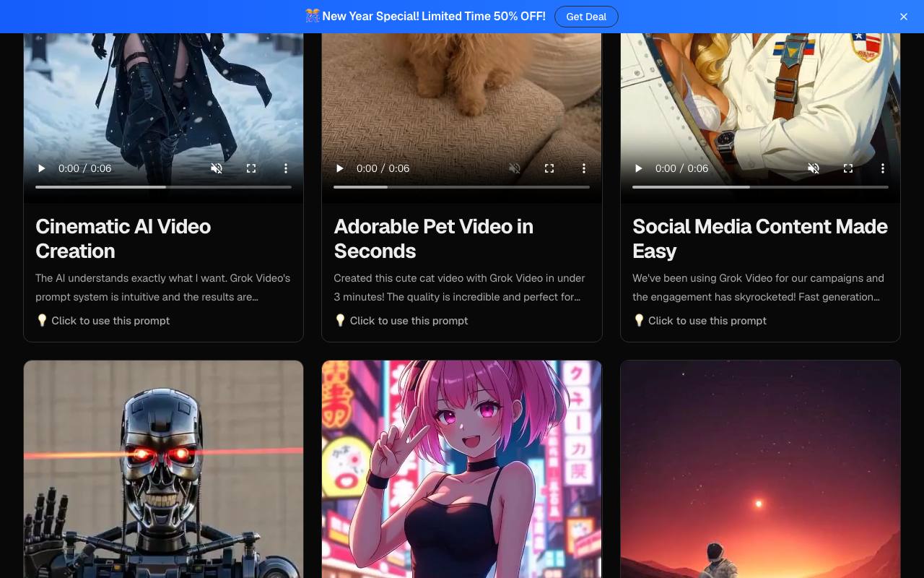Viewport: 924px width, 578px height.
Task: Click the party popper icon in banner
Action: [313, 16]
